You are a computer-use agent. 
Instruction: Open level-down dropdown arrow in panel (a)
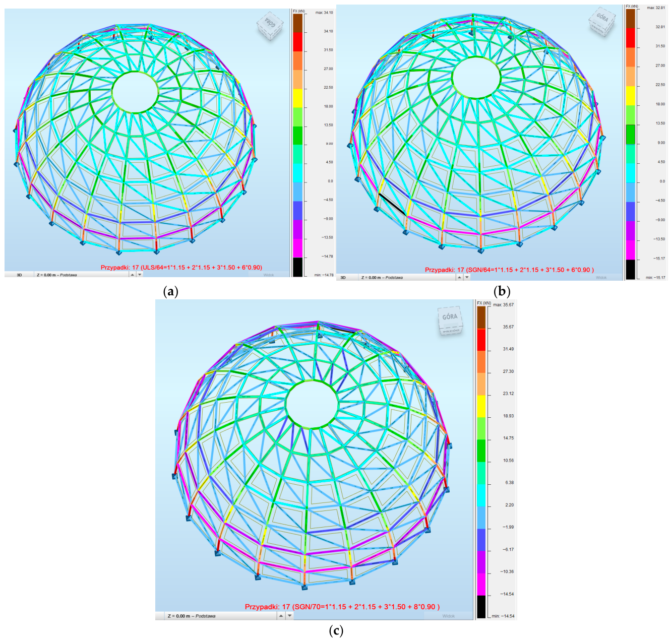(140, 275)
